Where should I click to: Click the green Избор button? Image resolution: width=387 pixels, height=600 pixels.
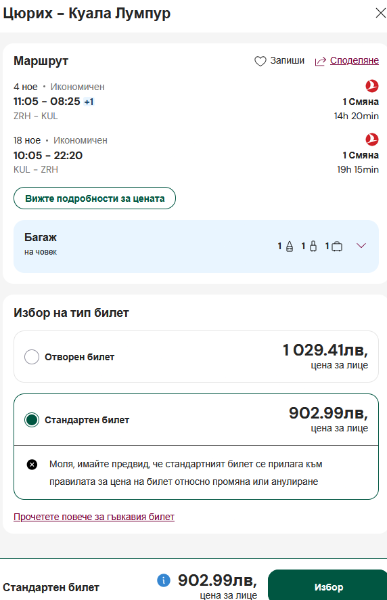[x=328, y=586]
